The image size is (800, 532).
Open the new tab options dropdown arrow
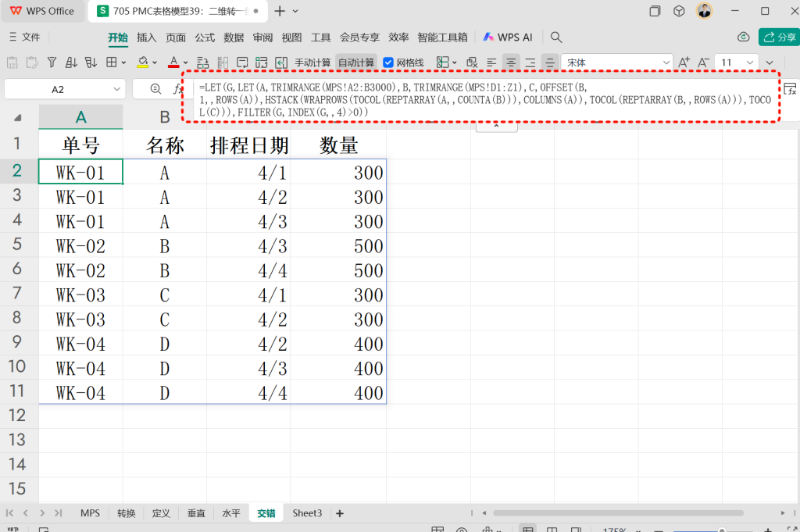295,11
